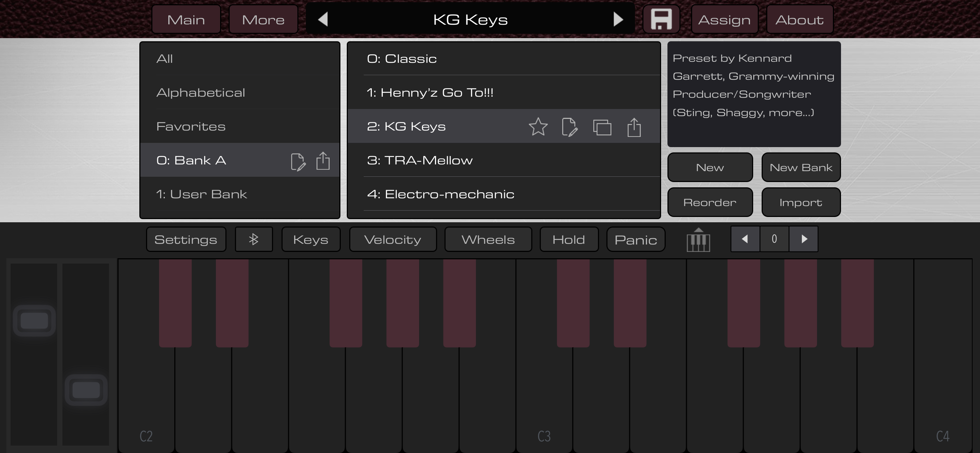Go to previous preset with left arrow
The image size is (980, 453).
(323, 19)
